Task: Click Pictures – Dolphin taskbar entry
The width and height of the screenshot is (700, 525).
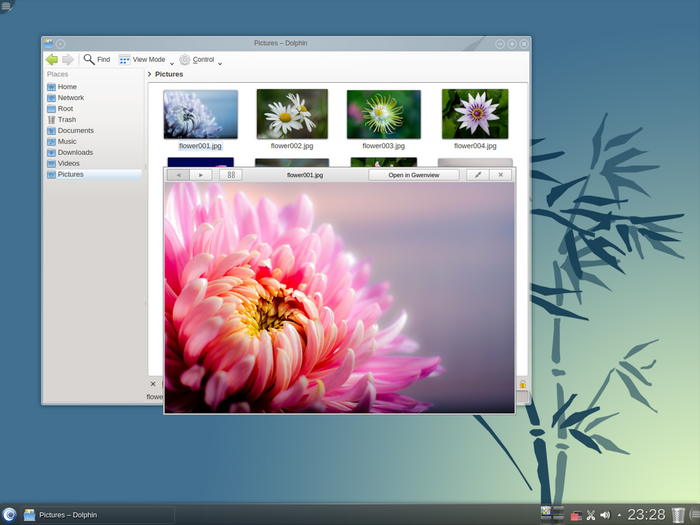Action: (x=68, y=515)
